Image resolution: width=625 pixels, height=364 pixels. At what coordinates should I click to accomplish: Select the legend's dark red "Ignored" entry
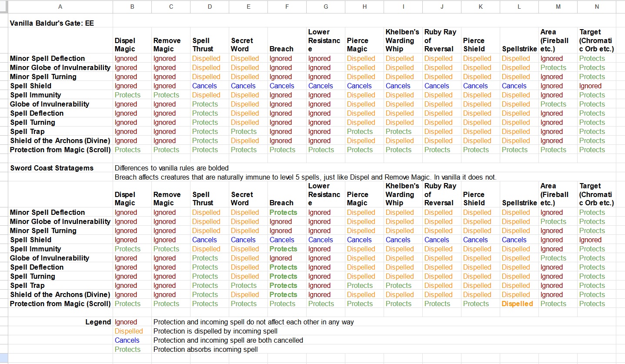tap(126, 322)
